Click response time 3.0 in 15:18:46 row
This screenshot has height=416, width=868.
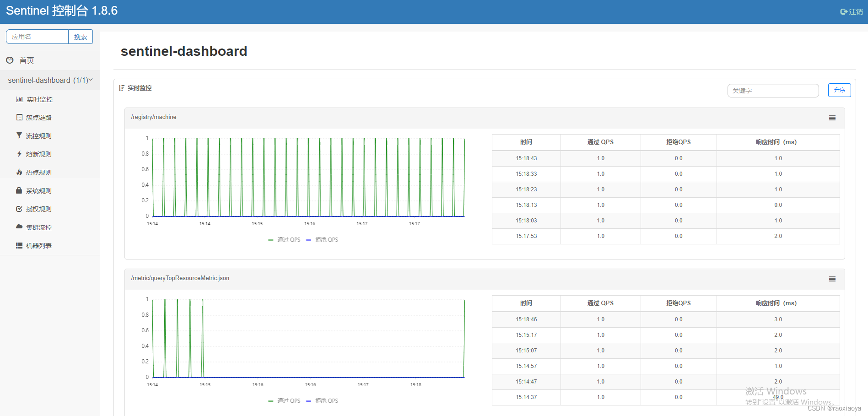pos(778,319)
